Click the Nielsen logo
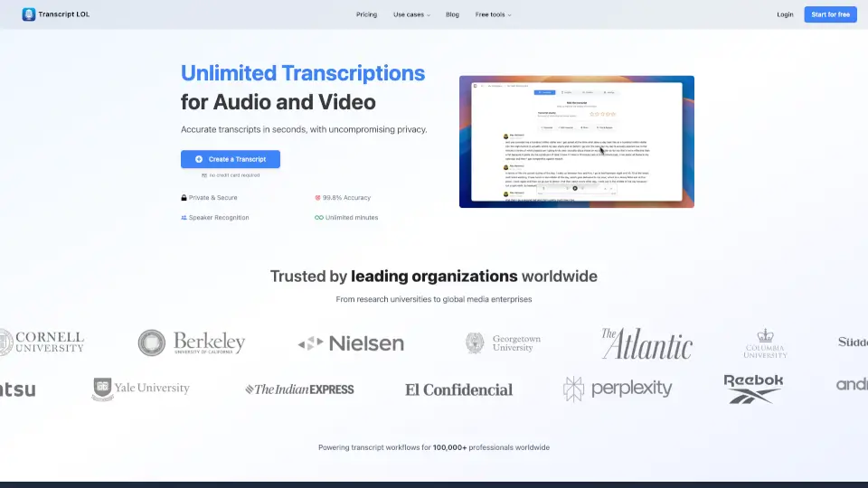The height and width of the screenshot is (488, 868). tap(351, 343)
